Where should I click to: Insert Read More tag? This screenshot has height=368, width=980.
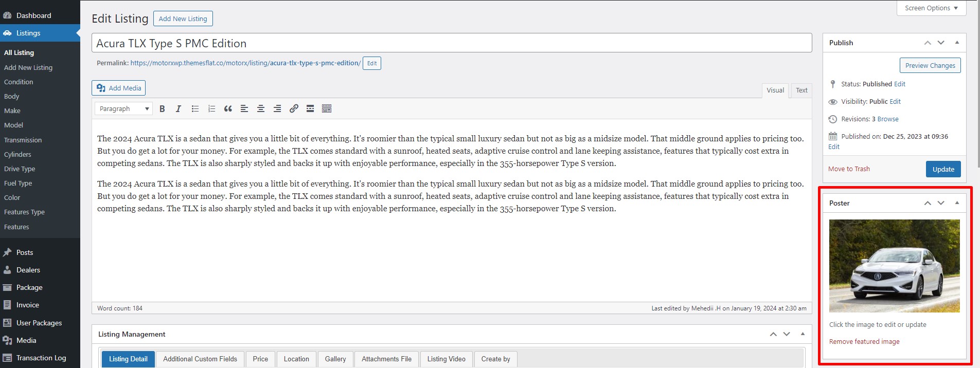click(310, 108)
